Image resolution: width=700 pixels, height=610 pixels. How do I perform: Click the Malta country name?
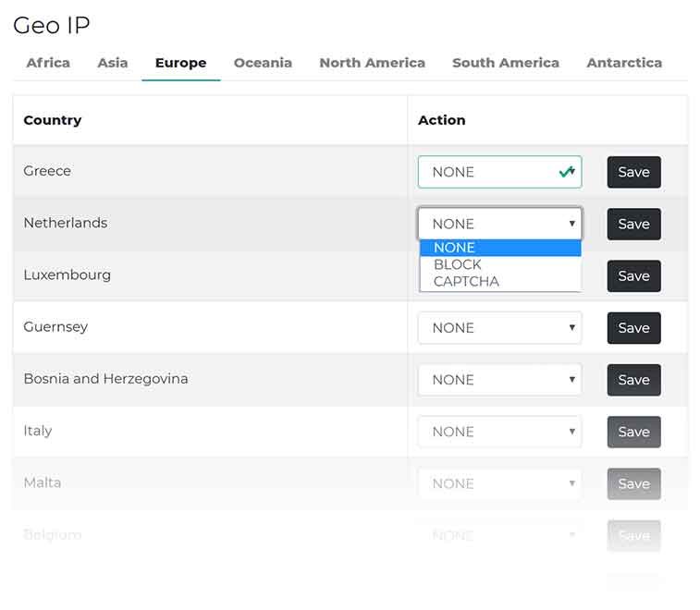tap(43, 482)
